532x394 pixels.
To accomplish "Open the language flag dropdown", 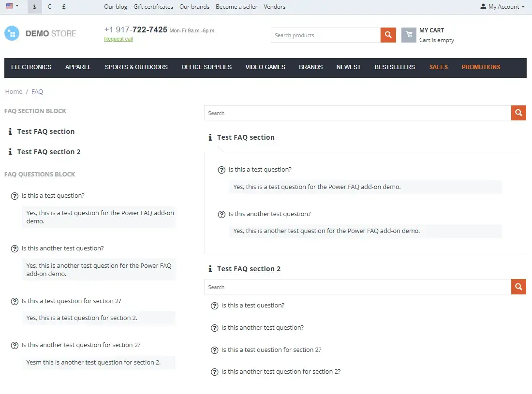I will [12, 7].
